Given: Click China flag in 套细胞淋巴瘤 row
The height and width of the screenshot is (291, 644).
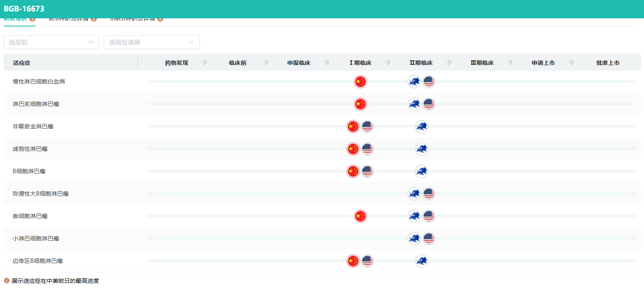Looking at the screenshot, I should (x=360, y=216).
